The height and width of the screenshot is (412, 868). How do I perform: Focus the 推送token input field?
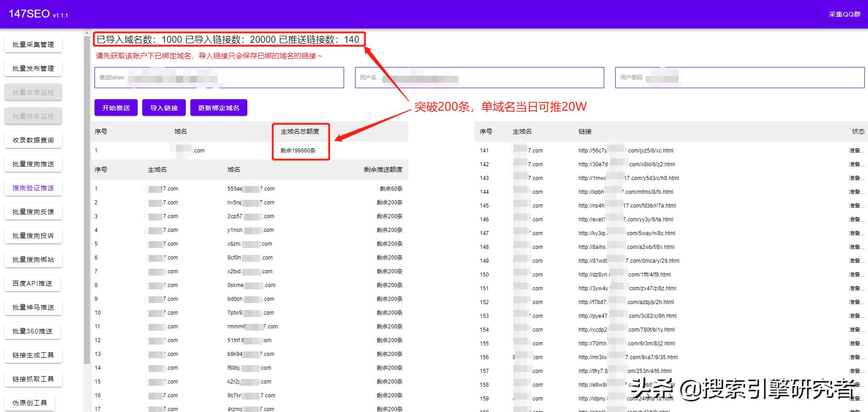(219, 78)
